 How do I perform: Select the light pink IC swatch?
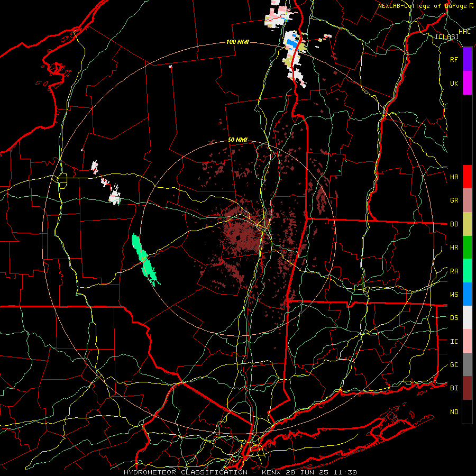point(467,341)
